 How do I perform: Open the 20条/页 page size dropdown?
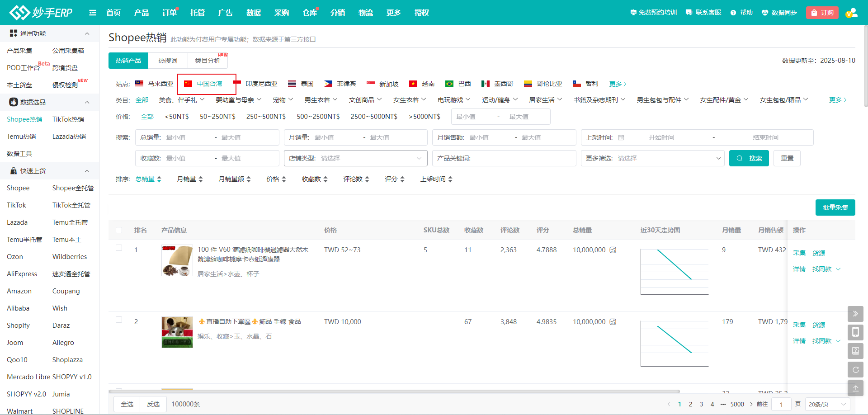828,404
